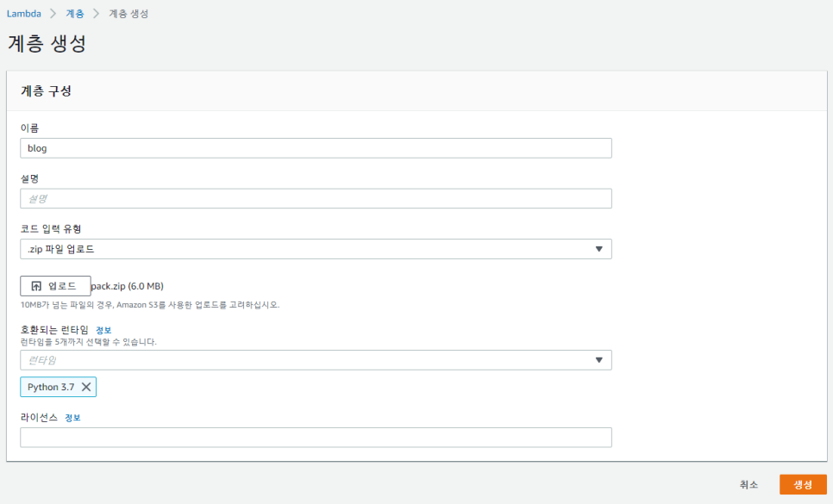Click the 업로드 button
The width and height of the screenshot is (833, 504).
click(x=55, y=286)
